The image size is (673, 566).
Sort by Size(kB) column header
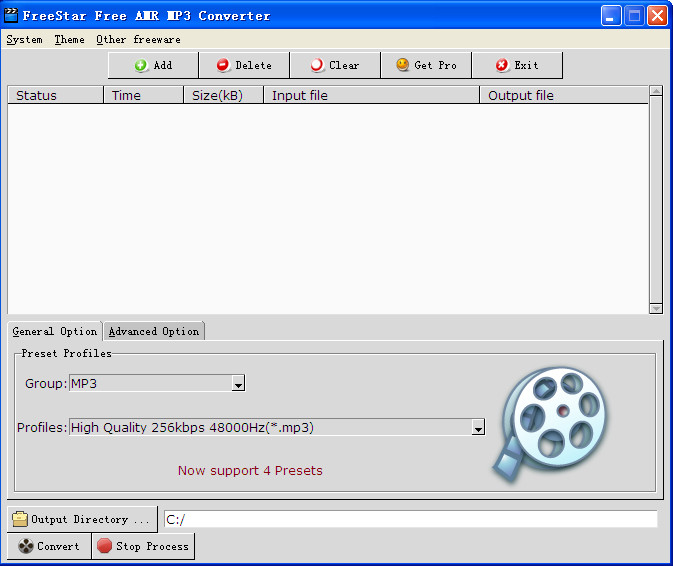223,95
